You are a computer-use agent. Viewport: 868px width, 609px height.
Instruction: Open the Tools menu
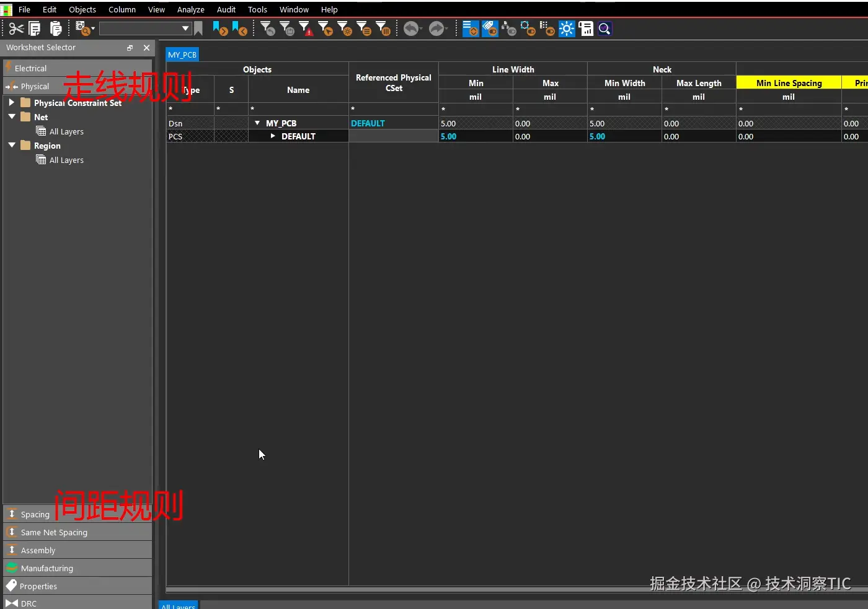[257, 9]
